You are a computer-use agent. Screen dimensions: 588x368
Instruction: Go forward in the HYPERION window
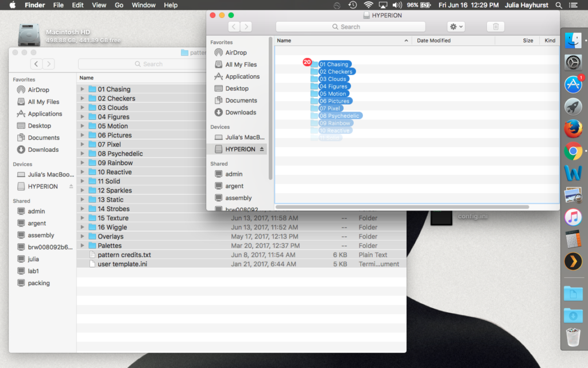[x=246, y=26]
